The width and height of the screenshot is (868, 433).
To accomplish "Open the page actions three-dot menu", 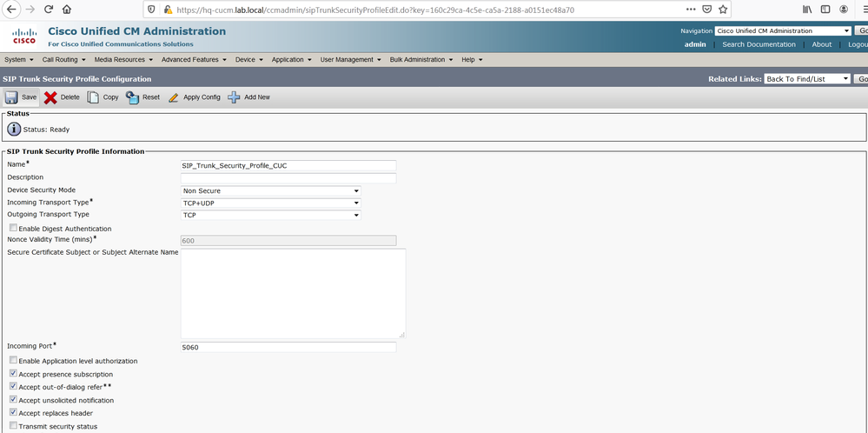I will (691, 10).
